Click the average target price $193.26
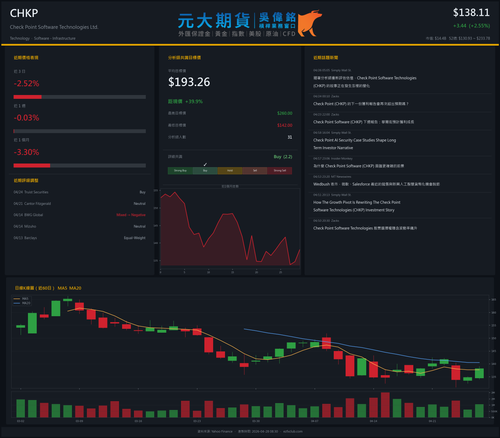Screen dimensions: 500x438 (189, 82)
